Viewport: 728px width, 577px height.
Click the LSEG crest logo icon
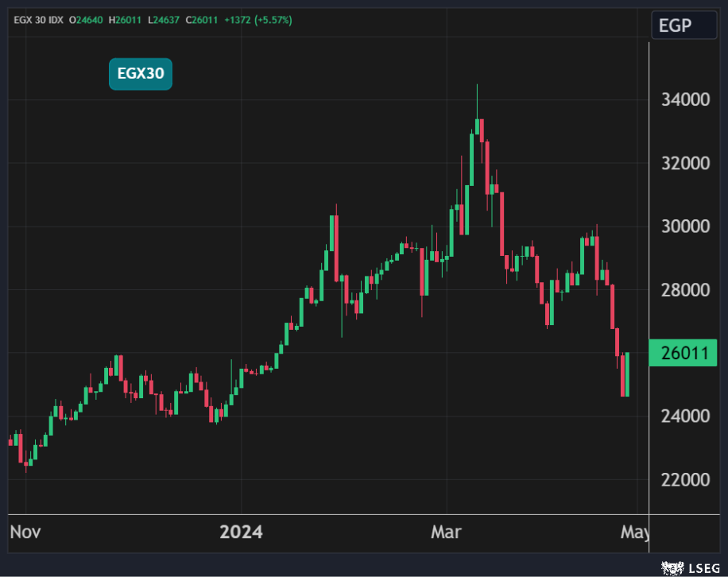[672, 567]
